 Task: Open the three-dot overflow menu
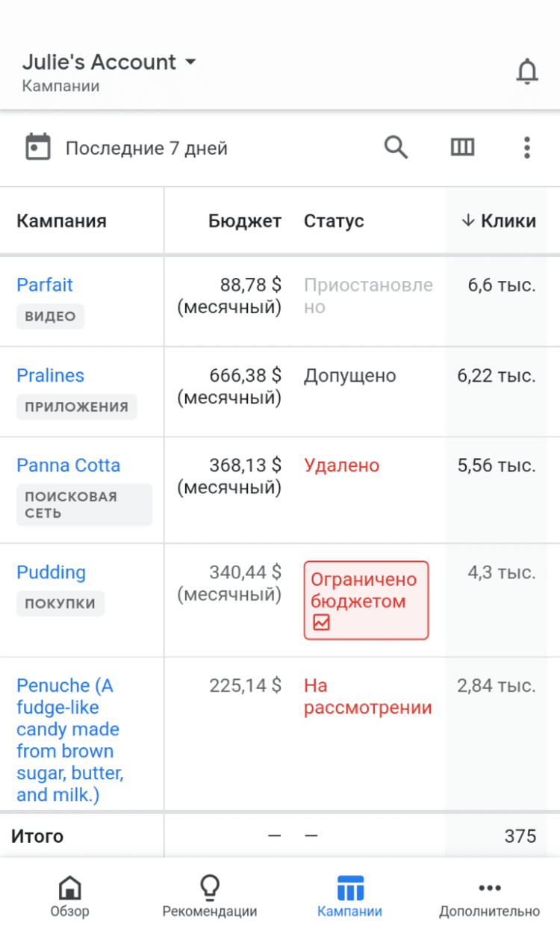pyautogui.click(x=526, y=147)
